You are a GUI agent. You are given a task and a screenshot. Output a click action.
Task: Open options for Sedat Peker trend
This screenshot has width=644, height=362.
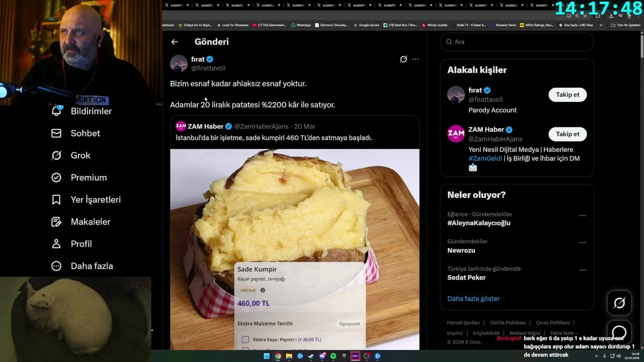coord(583,269)
